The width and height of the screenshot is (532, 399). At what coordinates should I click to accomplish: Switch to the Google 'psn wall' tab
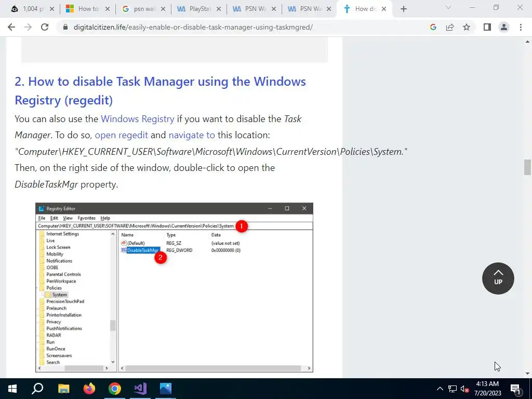[x=143, y=9]
